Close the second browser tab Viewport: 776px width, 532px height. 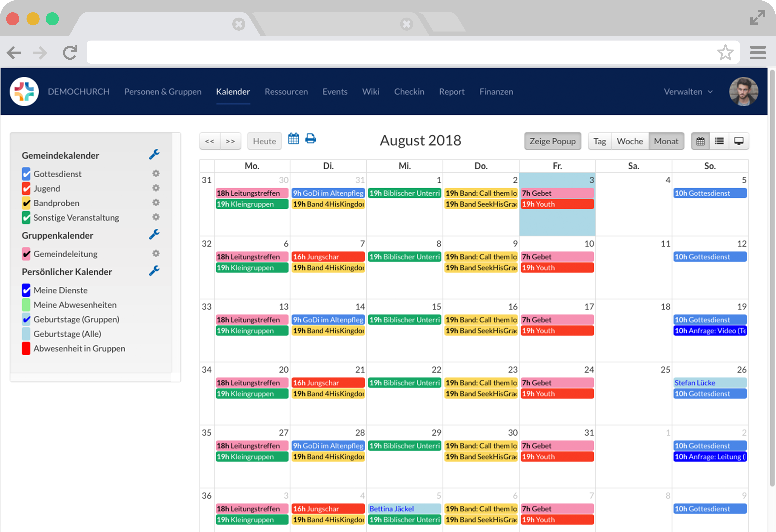pos(407,24)
